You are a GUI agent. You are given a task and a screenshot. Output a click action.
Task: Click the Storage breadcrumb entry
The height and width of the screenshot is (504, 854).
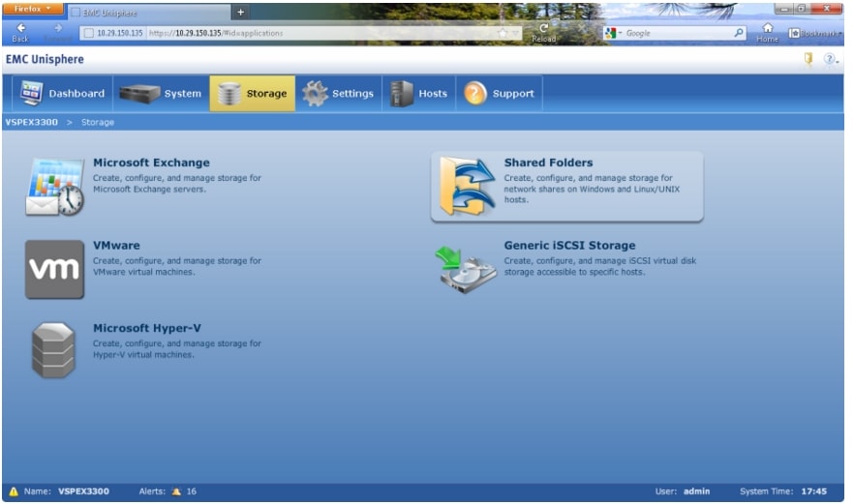click(98, 123)
